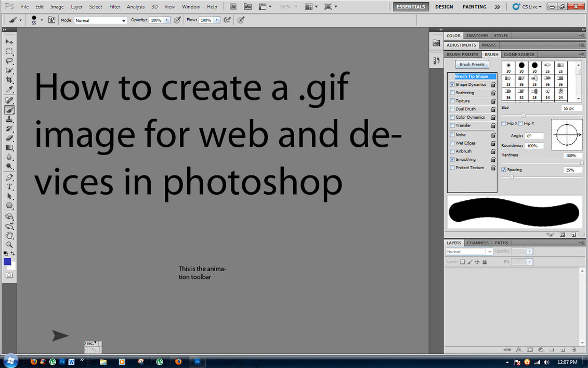Enable the Wet Edges checkbox
Viewport: 588px width, 368px height.
pyautogui.click(x=452, y=143)
